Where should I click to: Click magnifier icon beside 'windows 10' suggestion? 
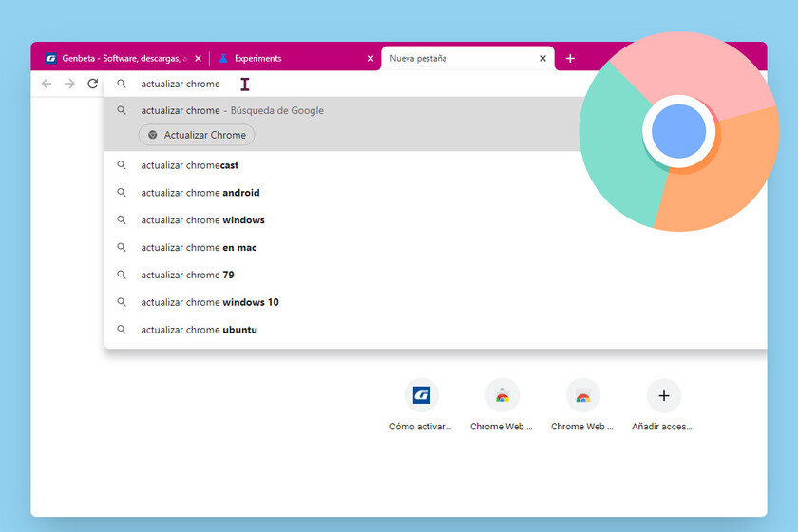pyautogui.click(x=122, y=302)
